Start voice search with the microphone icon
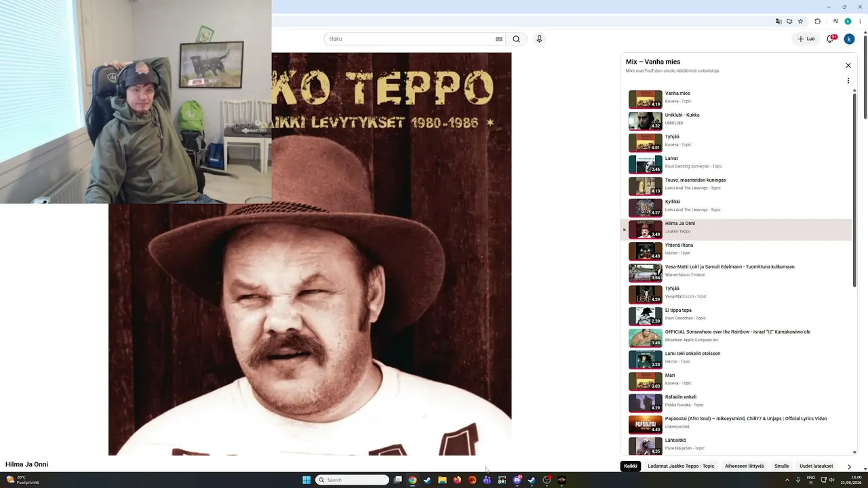This screenshot has height=488, width=868. click(539, 39)
